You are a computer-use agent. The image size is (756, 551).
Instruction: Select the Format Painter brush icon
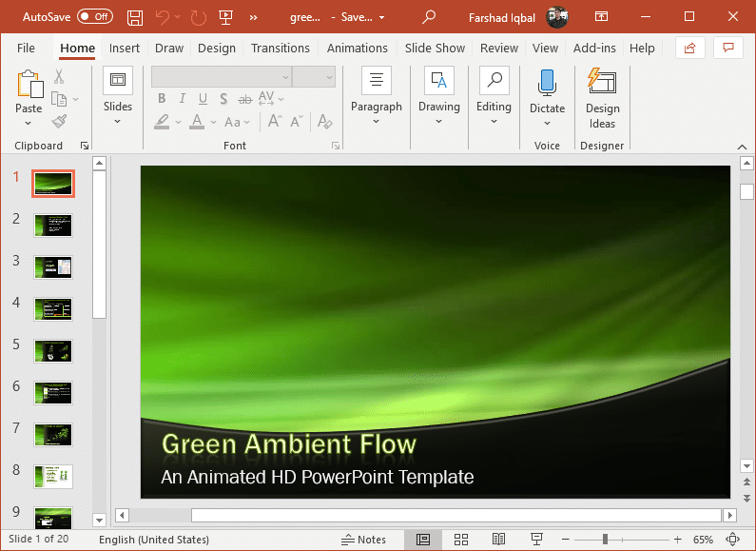coord(59,122)
